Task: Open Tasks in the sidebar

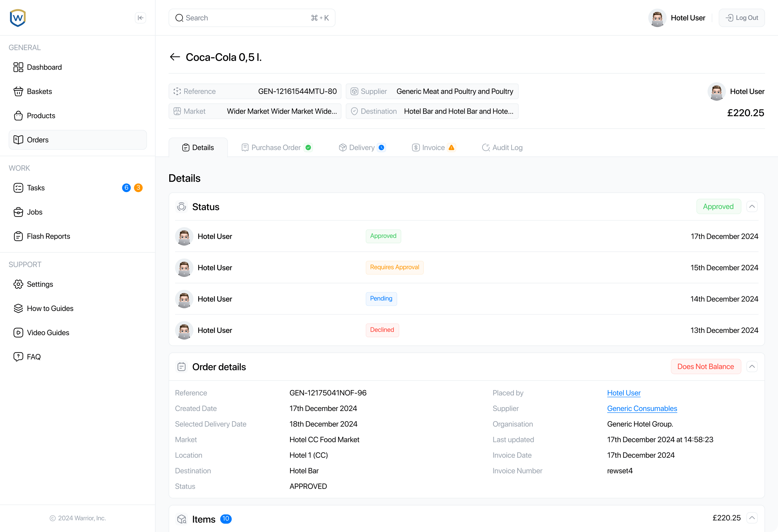Action: tap(77, 188)
